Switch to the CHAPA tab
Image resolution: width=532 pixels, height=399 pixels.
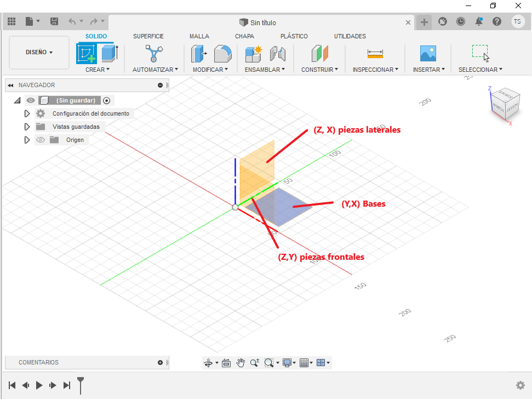pyautogui.click(x=244, y=36)
